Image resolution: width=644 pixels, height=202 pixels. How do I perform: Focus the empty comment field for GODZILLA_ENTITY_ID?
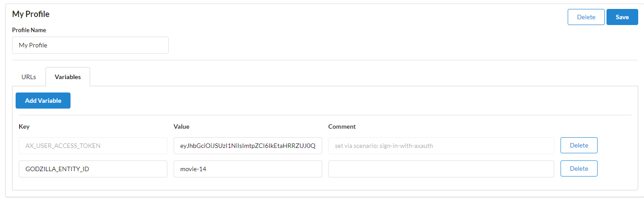pyautogui.click(x=441, y=169)
